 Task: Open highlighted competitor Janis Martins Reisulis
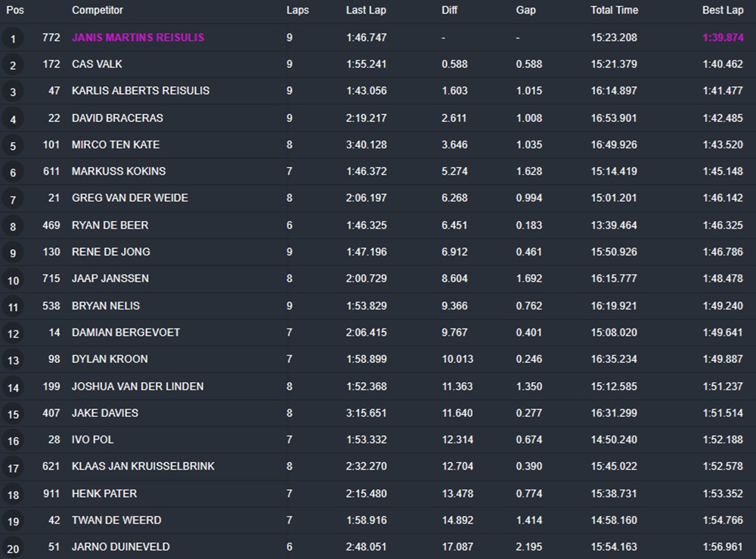coord(138,38)
